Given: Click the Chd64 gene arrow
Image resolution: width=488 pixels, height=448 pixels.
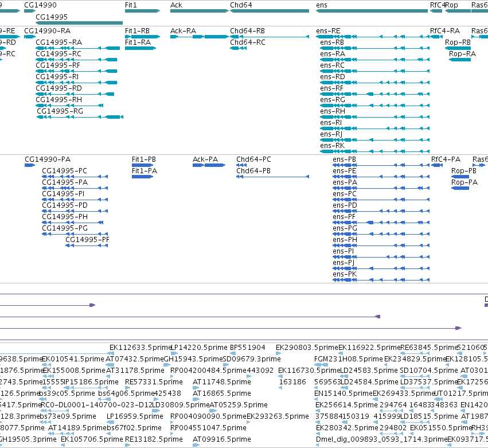Looking at the screenshot, I should pyautogui.click(x=270, y=11).
